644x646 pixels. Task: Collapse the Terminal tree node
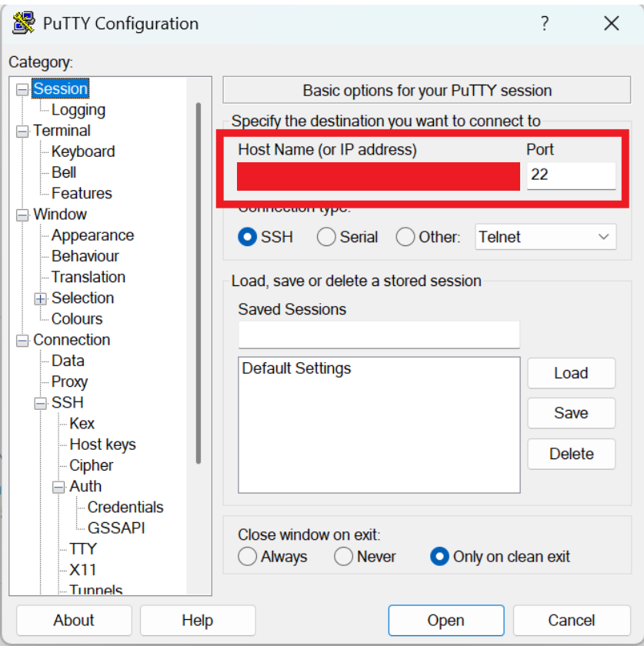pyautogui.click(x=22, y=132)
